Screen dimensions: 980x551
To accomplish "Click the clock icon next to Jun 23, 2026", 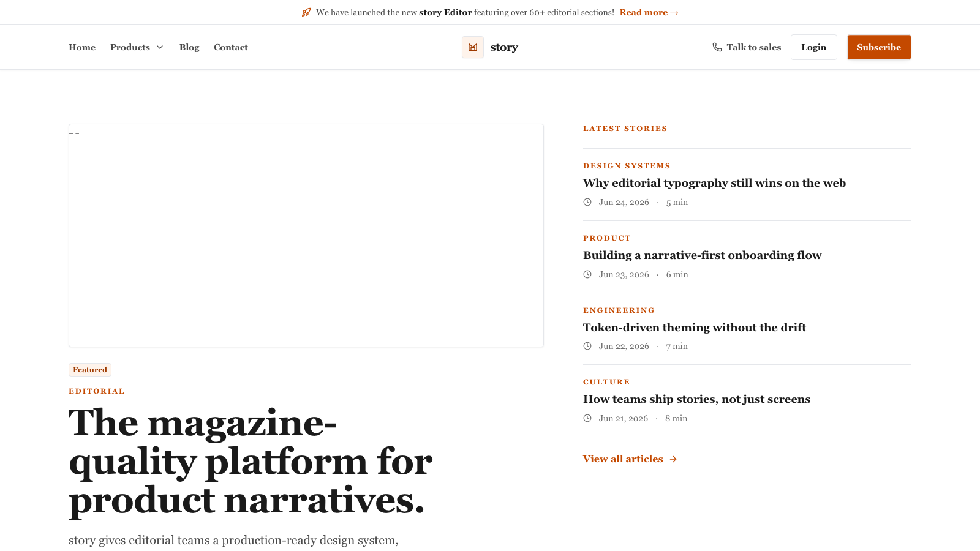I will tap(587, 274).
